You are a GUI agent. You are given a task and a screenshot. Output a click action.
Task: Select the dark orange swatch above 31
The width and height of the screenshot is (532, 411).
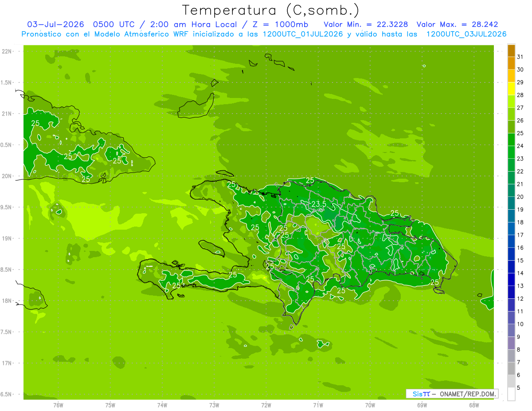click(x=511, y=51)
